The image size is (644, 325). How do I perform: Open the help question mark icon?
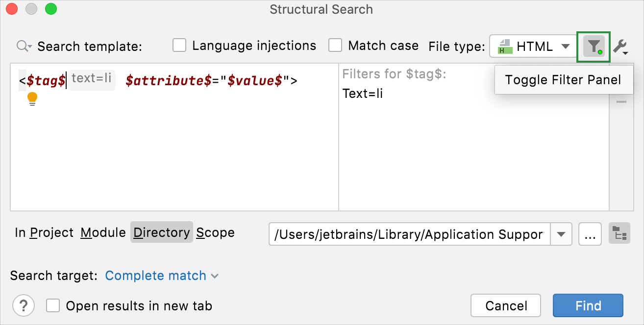coord(23,305)
